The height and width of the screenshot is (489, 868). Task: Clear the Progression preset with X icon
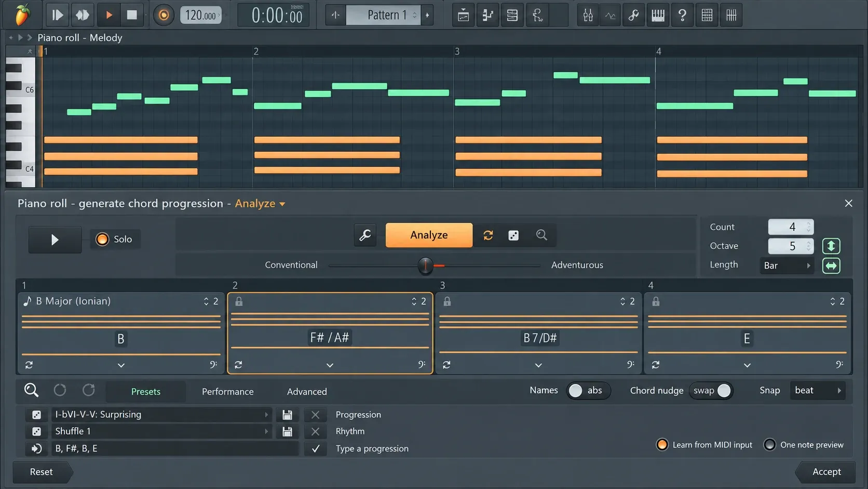click(x=315, y=415)
